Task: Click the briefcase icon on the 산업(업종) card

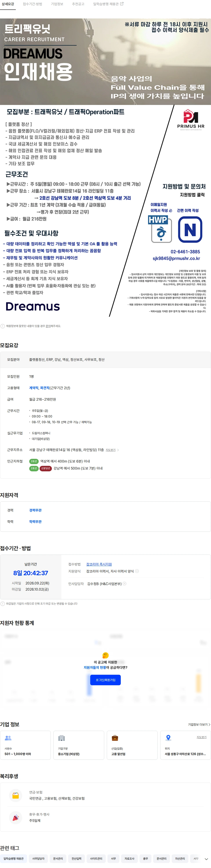Action: (115, 738)
